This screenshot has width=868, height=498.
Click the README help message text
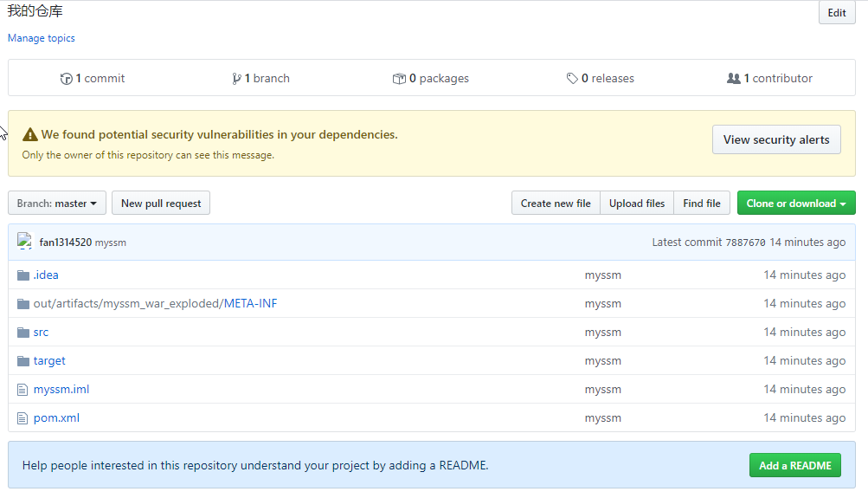(255, 465)
